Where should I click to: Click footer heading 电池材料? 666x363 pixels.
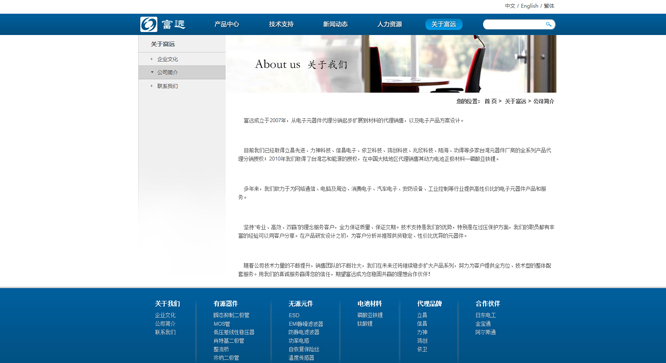[x=370, y=304]
